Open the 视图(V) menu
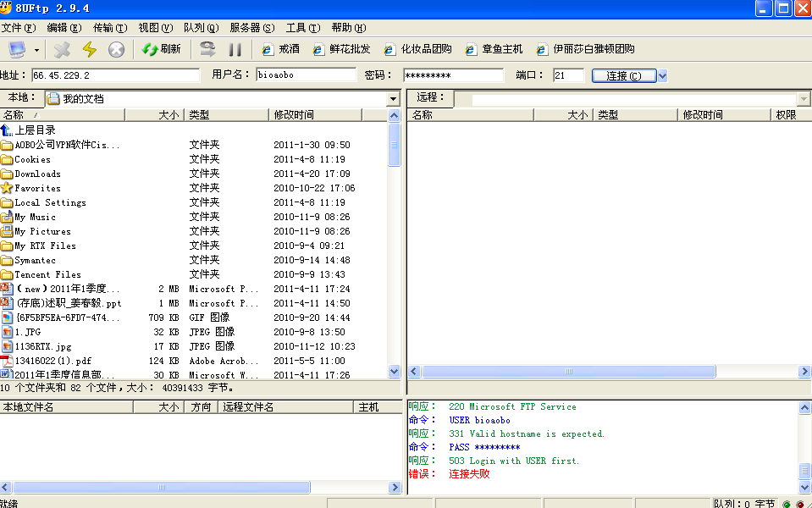 (155, 27)
